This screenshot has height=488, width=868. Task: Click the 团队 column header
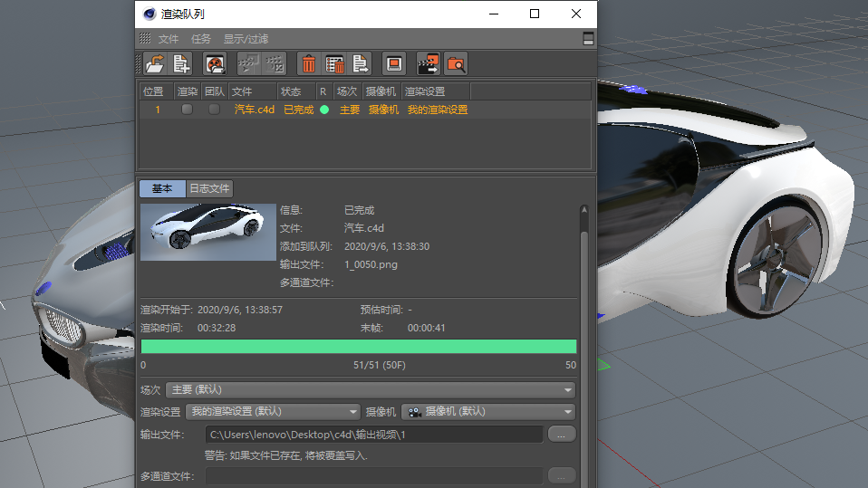pyautogui.click(x=214, y=91)
